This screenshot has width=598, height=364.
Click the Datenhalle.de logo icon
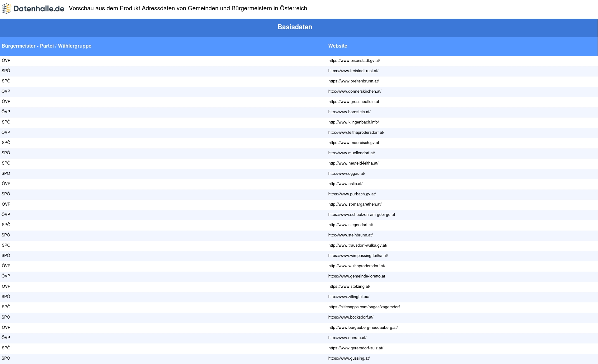[x=7, y=9]
